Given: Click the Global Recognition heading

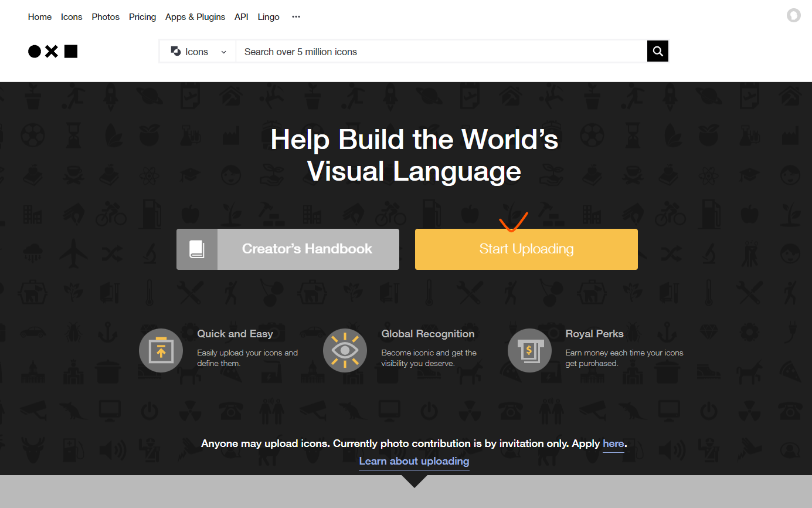Looking at the screenshot, I should point(428,334).
